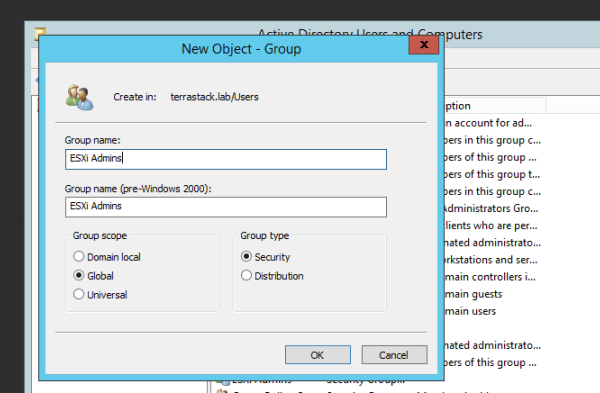Close the New Object - Group dialog

click(x=424, y=45)
